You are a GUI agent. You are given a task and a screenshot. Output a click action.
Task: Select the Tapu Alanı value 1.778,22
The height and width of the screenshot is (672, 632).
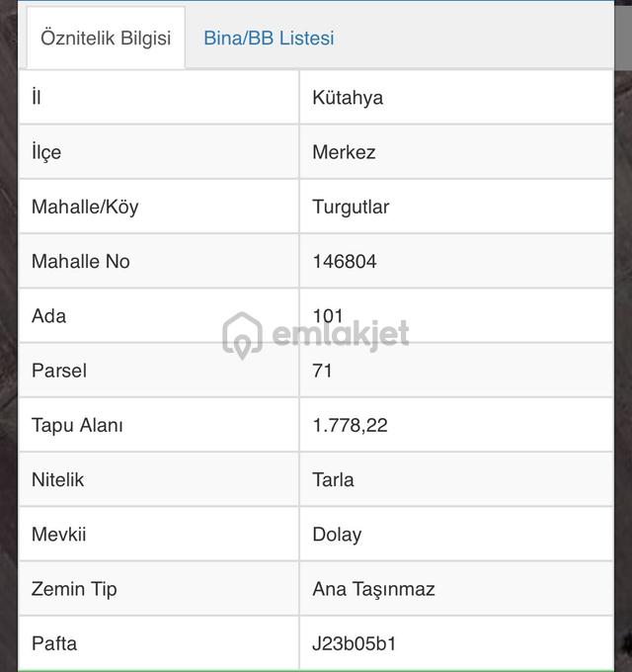tap(350, 426)
